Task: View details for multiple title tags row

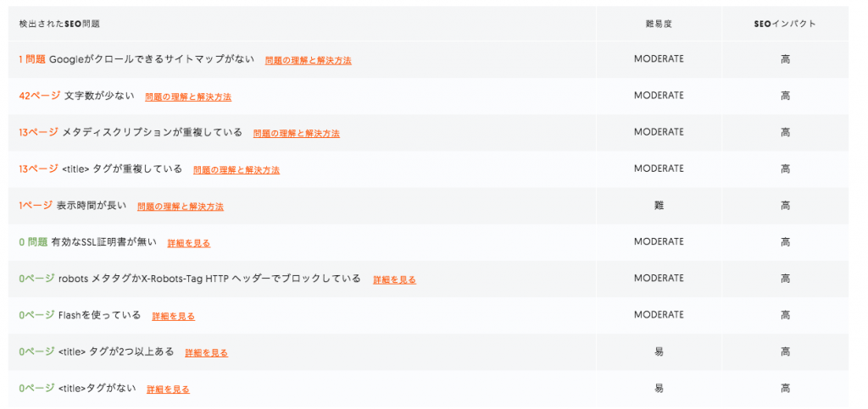Action: (207, 352)
